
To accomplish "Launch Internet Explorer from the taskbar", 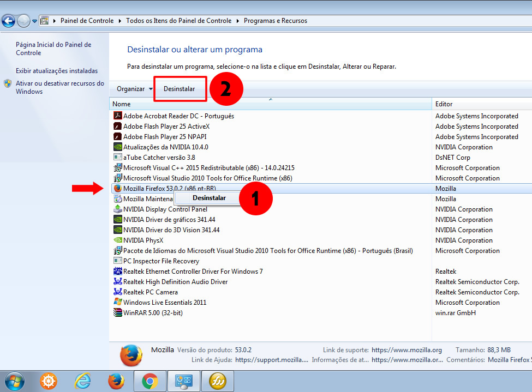I will point(82,381).
